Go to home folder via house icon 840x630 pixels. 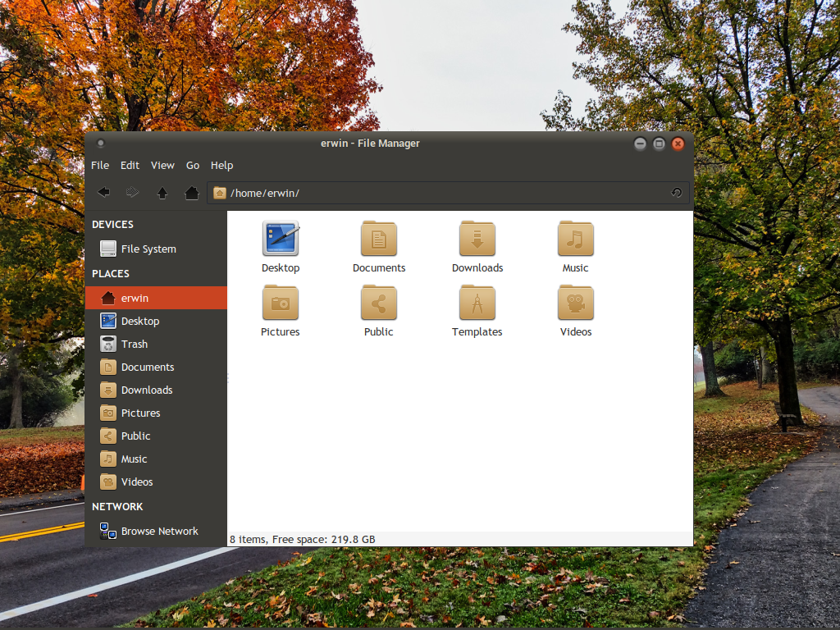click(192, 193)
